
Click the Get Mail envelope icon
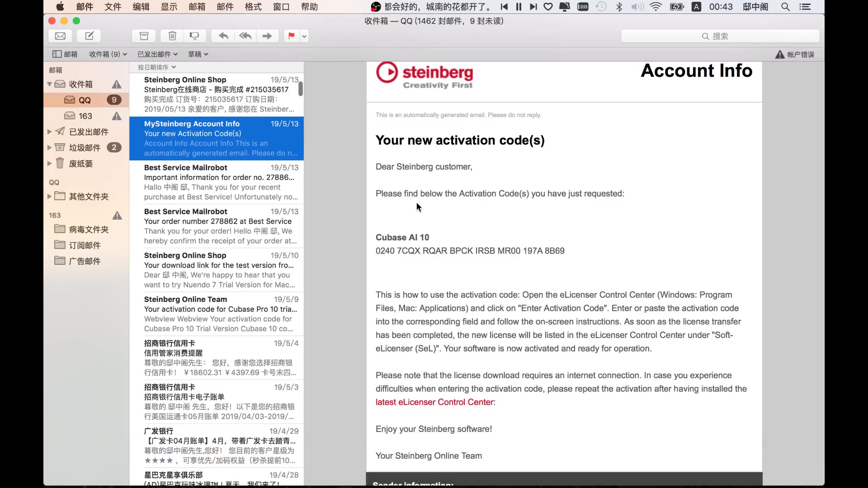(x=60, y=36)
